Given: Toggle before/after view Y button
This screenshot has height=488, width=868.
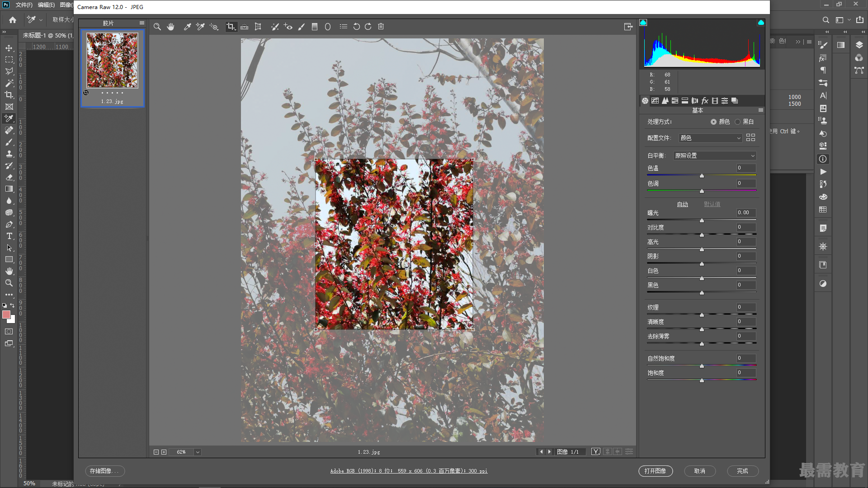Looking at the screenshot, I should coord(596,452).
